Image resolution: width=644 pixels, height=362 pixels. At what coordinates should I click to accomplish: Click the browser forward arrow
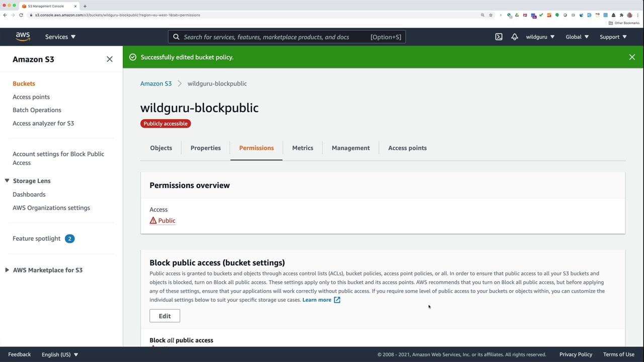point(13,15)
